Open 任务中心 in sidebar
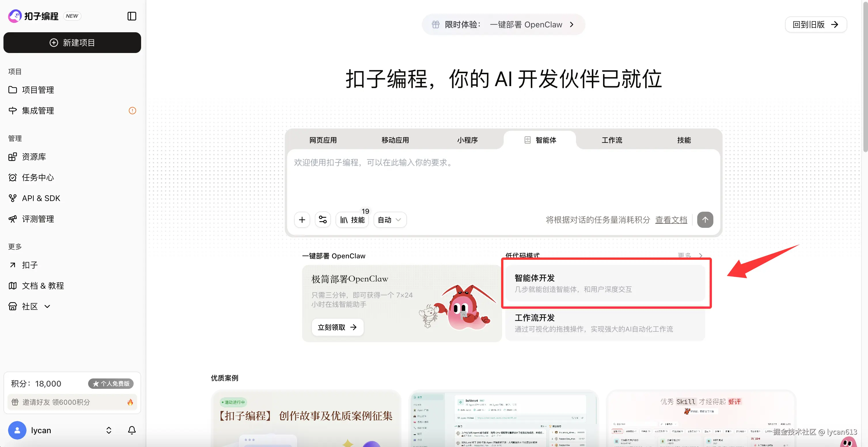Image resolution: width=868 pixels, height=447 pixels. tap(38, 178)
